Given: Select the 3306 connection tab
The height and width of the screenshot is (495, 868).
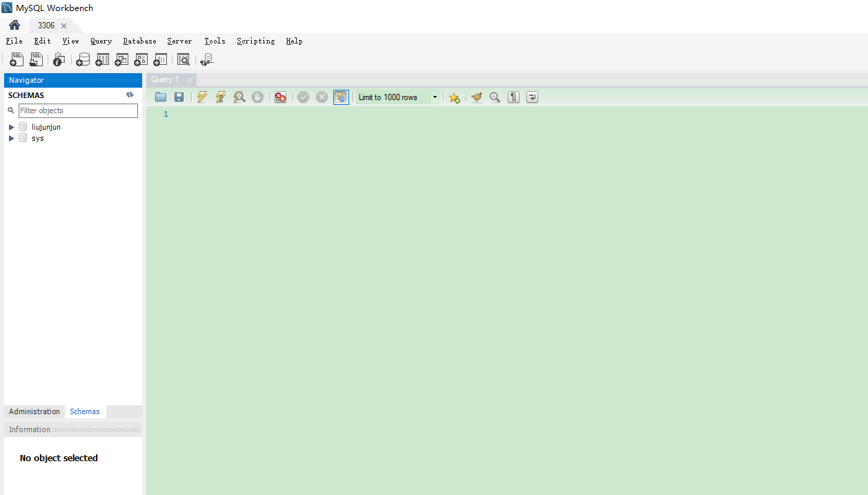Looking at the screenshot, I should coord(46,26).
